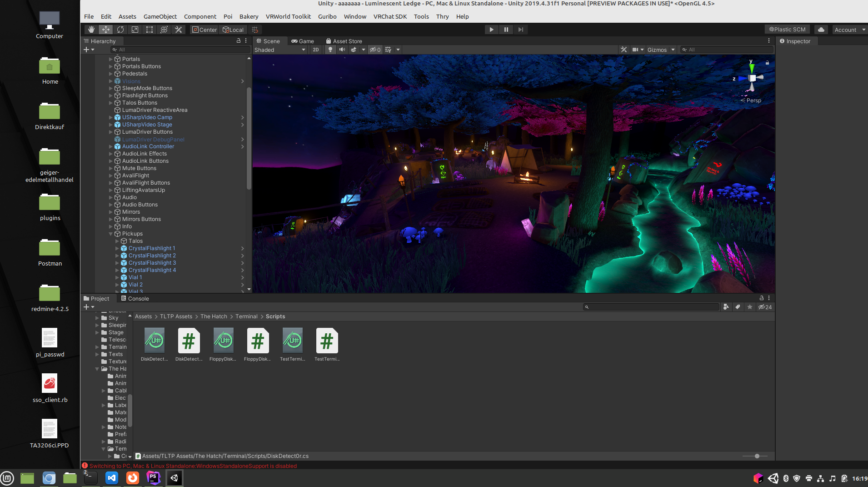868x487 pixels.
Task: Mute scene audio toggle
Action: point(342,50)
